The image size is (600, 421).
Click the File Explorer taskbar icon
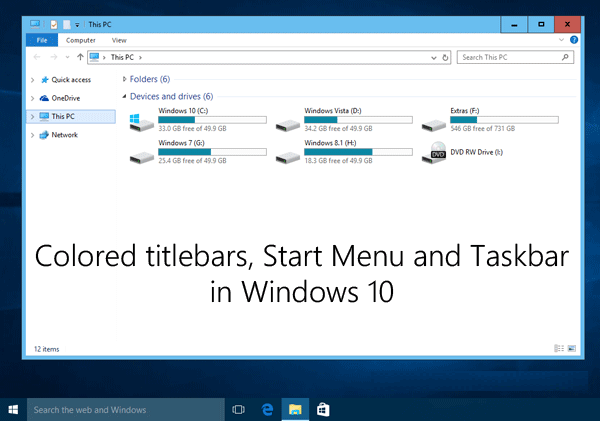[x=295, y=410]
